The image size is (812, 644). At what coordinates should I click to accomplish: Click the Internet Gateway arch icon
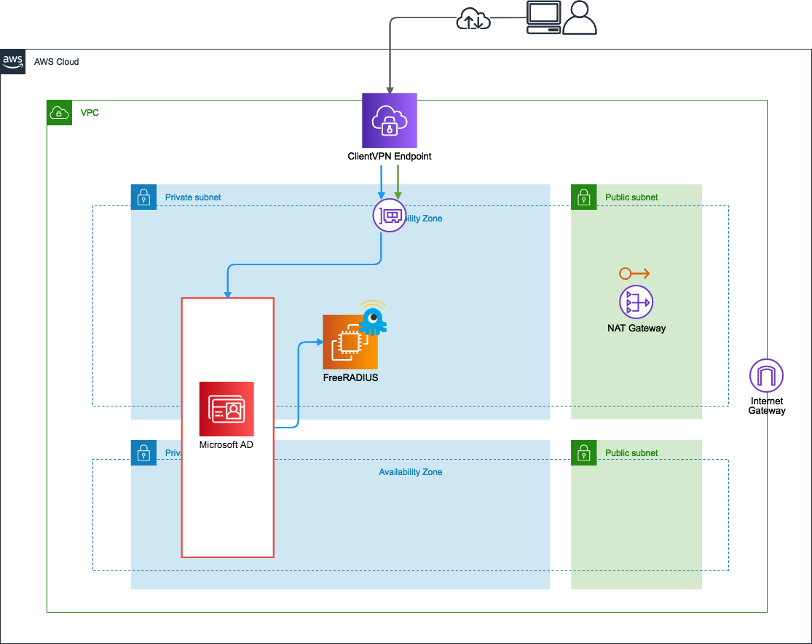point(766,376)
